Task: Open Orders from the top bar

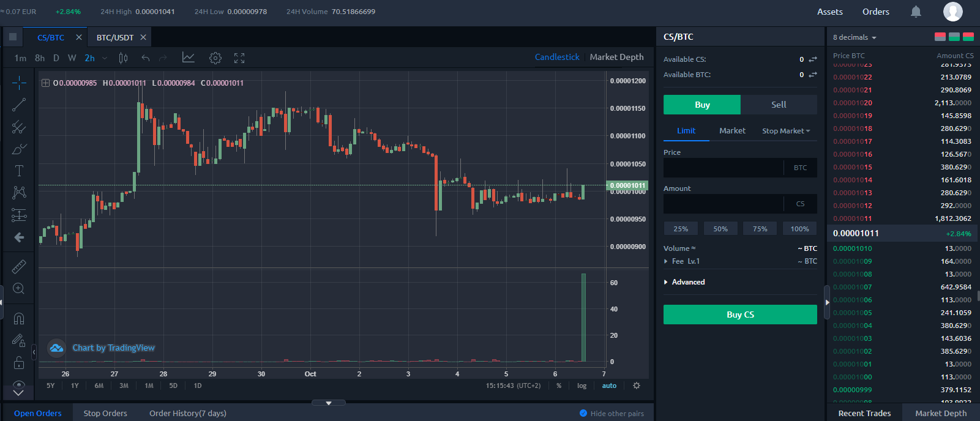Action: pos(876,12)
